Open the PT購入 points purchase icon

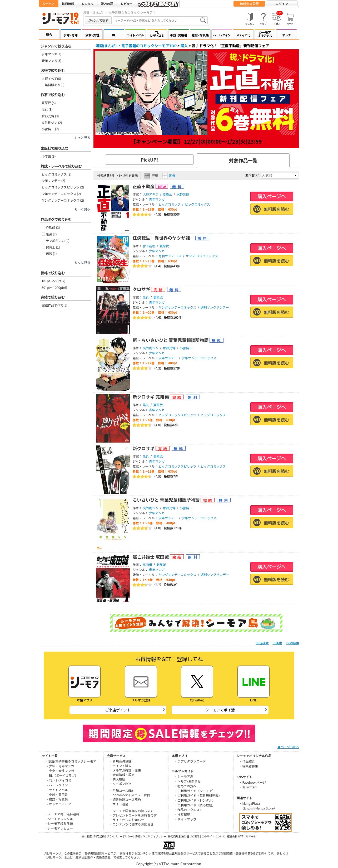276,18
